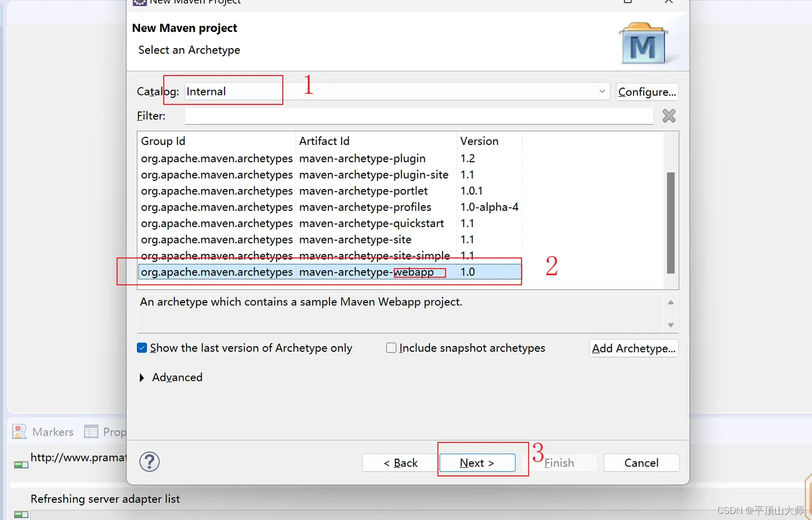Click the progress icon under Refreshing server adapter list
Viewport: 812px width, 520px height.
pyautogui.click(x=21, y=514)
